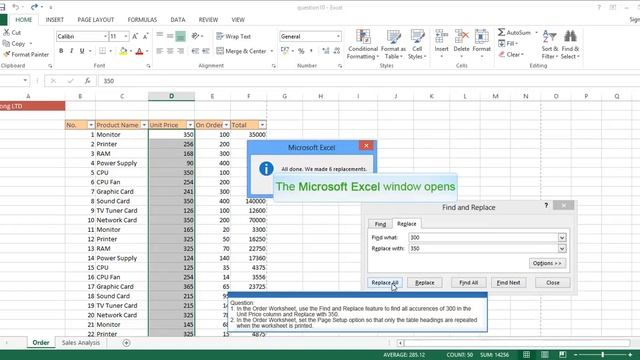Click the Increase Decimal icon
Viewport: 640px width, 360px height.
pos(326,51)
